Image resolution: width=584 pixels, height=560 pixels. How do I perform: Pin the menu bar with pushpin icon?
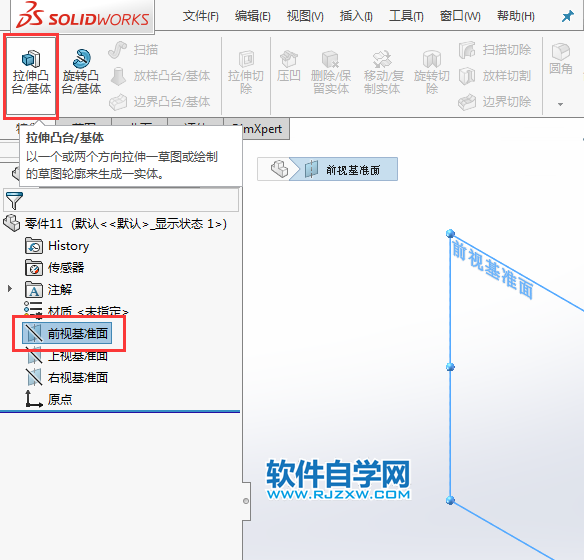[x=568, y=16]
